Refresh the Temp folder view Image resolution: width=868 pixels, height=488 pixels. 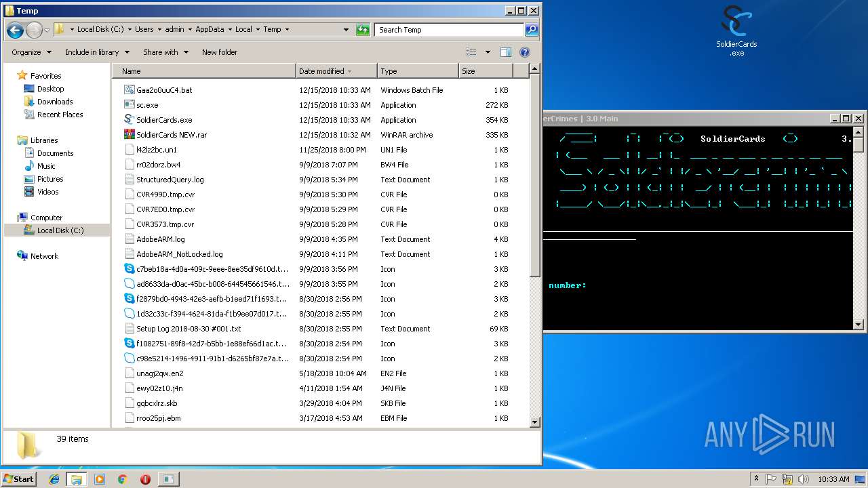click(x=363, y=30)
